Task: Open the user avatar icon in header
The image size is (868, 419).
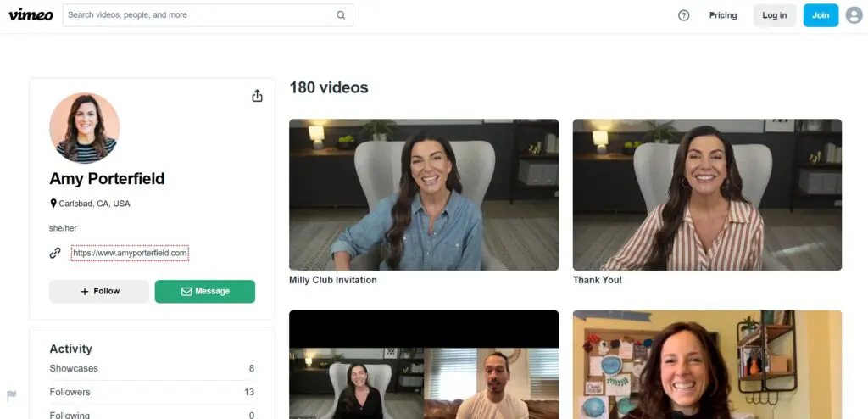Action: [854, 15]
